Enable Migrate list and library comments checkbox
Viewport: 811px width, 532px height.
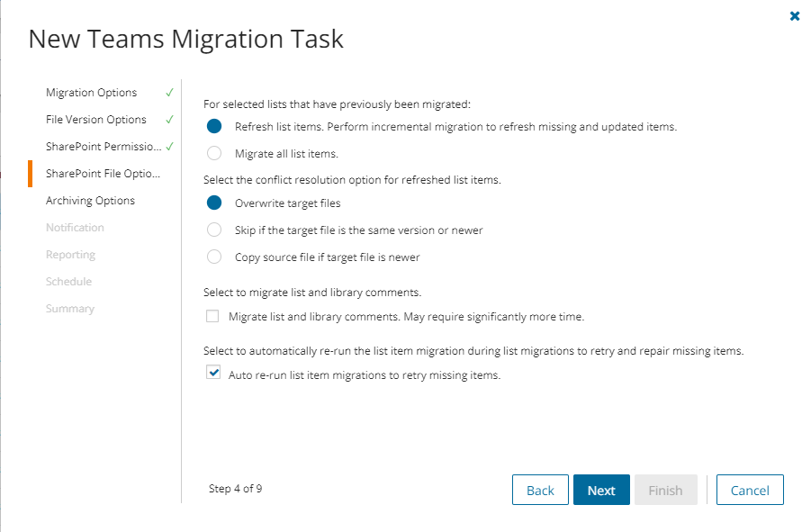coord(213,317)
